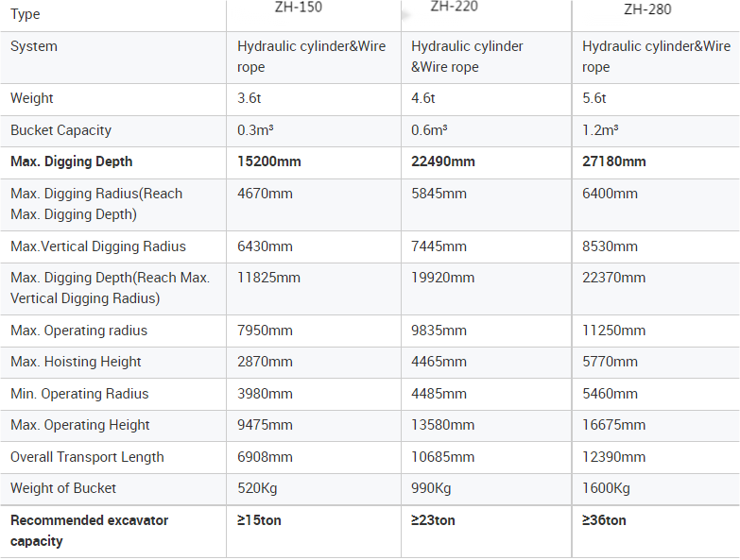Image resolution: width=740 pixels, height=560 pixels.
Task: Click the ≥23ton excavator capacity value
Action: tap(433, 520)
